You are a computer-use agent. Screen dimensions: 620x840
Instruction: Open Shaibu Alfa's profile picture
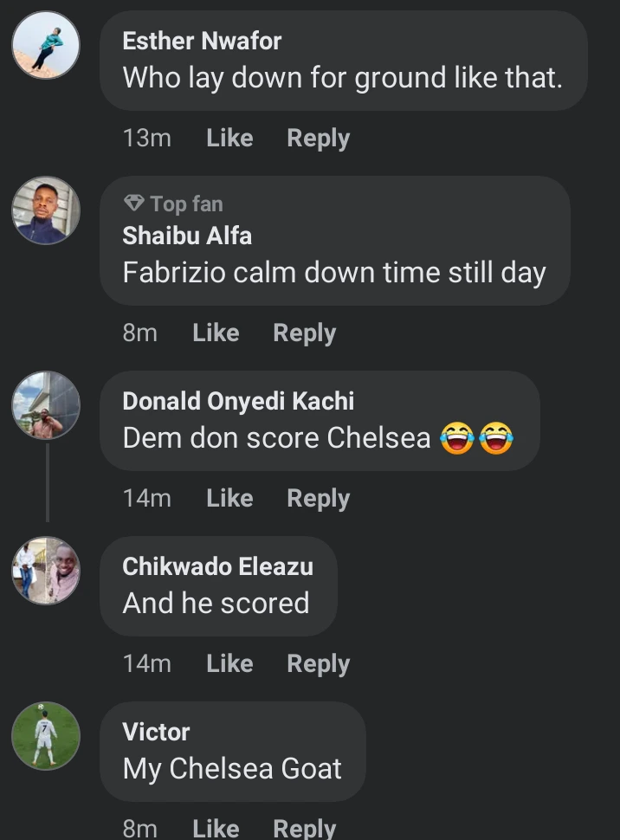click(x=46, y=210)
